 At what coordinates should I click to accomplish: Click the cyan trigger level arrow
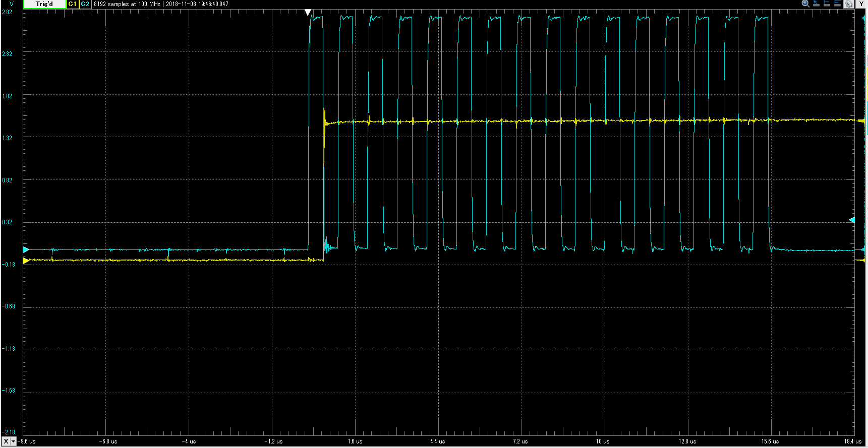click(x=852, y=220)
